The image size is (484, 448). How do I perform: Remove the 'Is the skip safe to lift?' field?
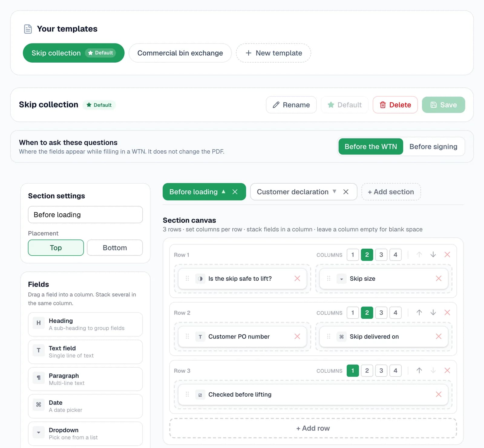point(297,278)
